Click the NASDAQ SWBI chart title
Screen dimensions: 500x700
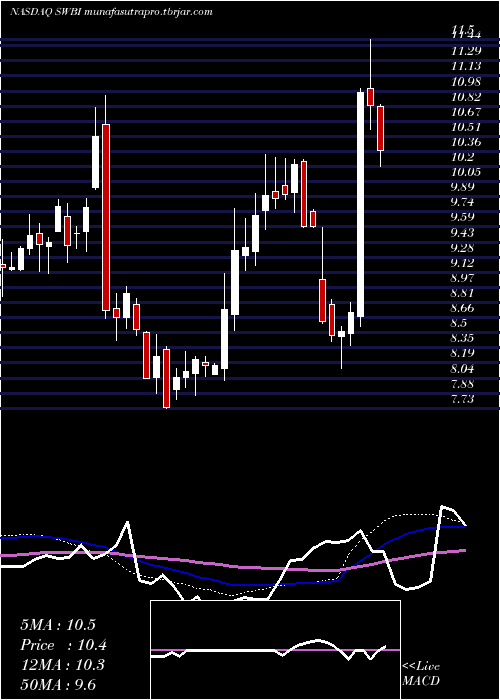[x=111, y=12]
